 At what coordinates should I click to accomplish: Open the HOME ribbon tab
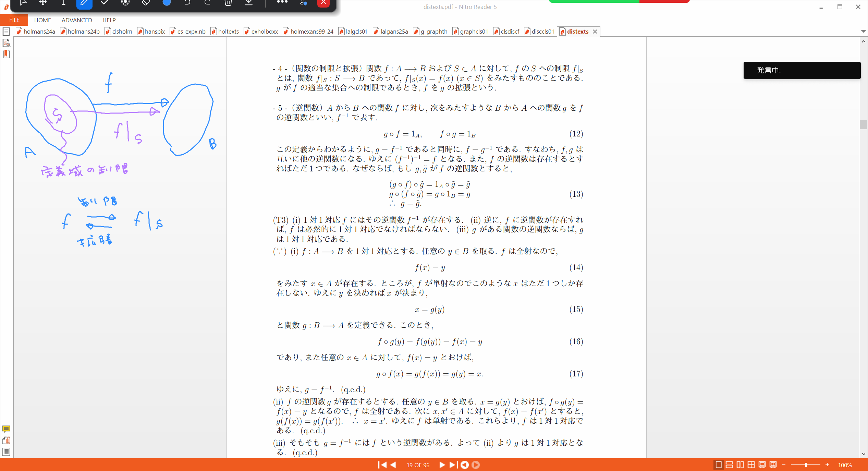click(x=42, y=20)
